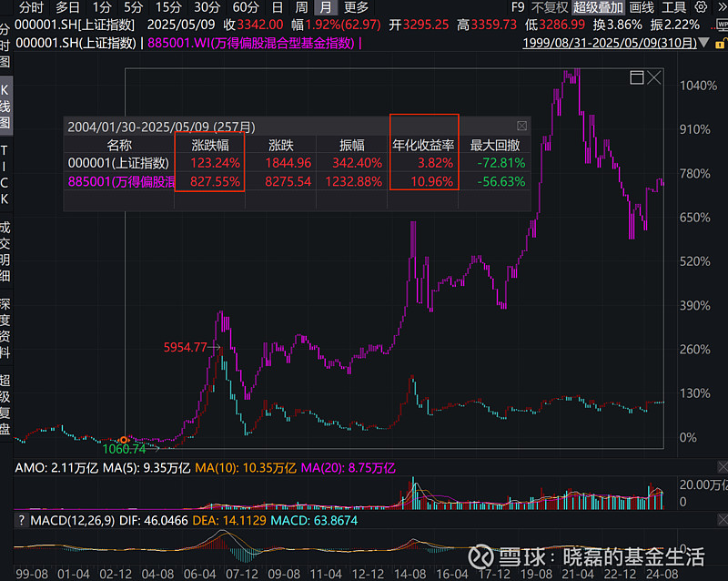Click the lock icon near date range
This screenshot has height=581, width=728.
720,44
